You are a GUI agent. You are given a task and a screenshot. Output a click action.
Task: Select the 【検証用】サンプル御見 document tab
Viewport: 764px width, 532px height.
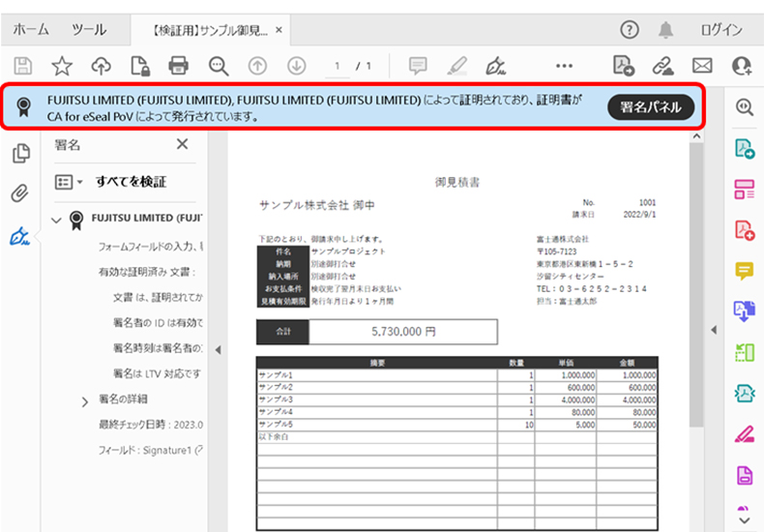pyautogui.click(x=210, y=31)
